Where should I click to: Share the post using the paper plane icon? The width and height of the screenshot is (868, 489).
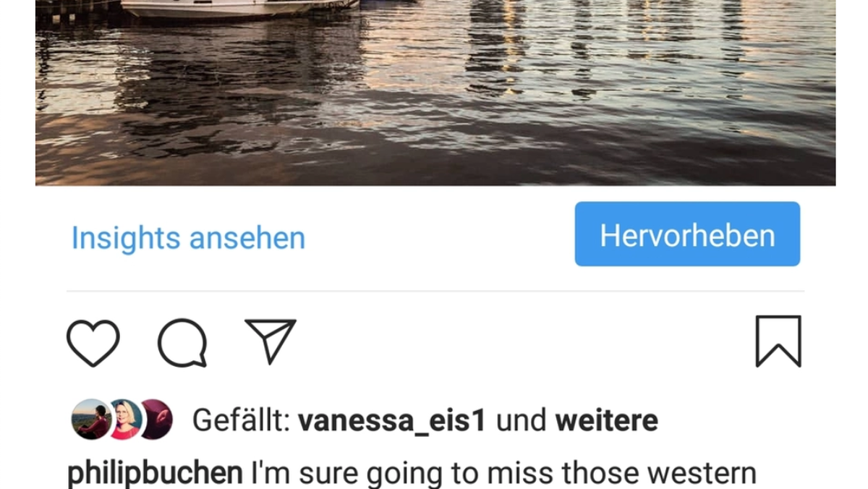click(271, 341)
